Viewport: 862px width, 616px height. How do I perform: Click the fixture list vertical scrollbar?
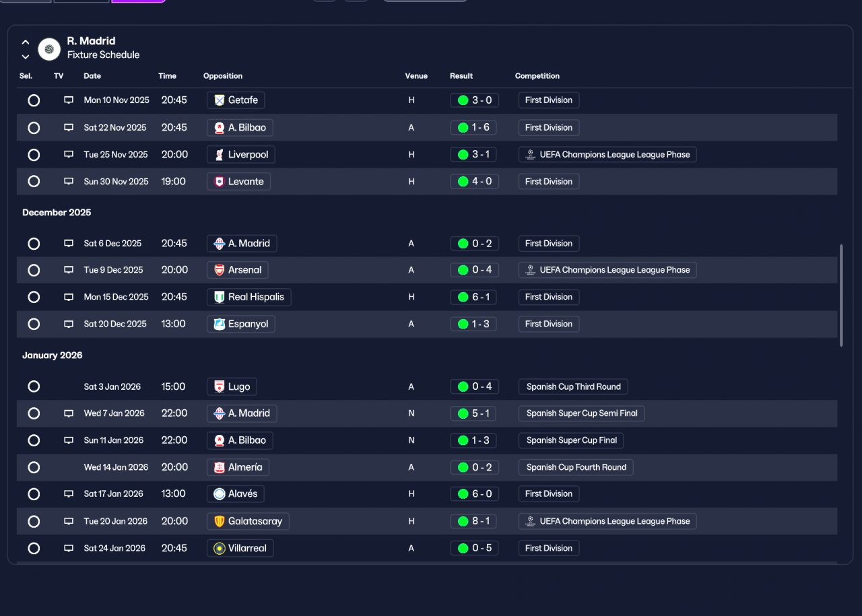tap(841, 296)
